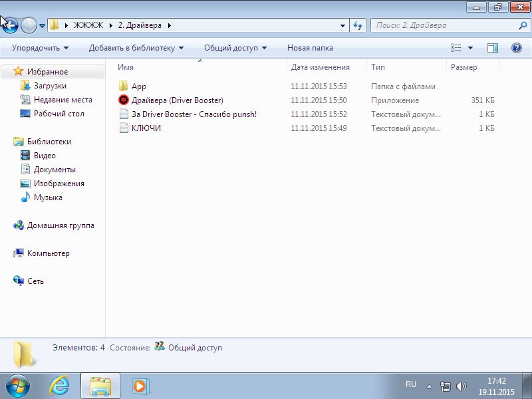Click the volume speaker tray icon
Screen dimensions: 532x399
pos(462,386)
